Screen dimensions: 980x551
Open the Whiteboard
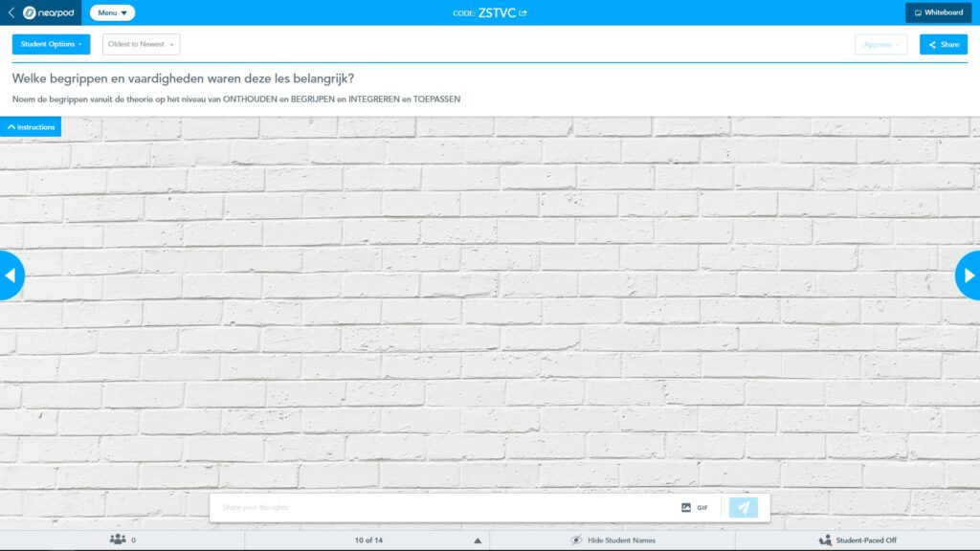click(938, 12)
